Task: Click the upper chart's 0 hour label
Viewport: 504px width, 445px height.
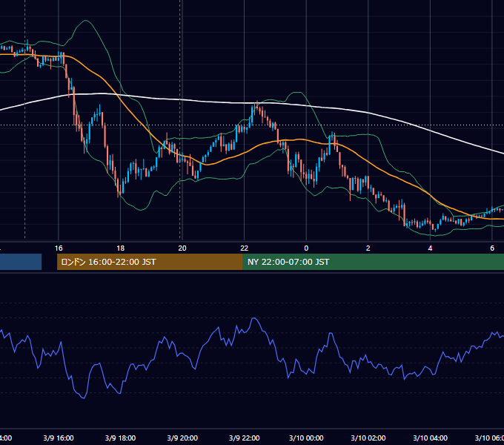Action: coord(306,248)
